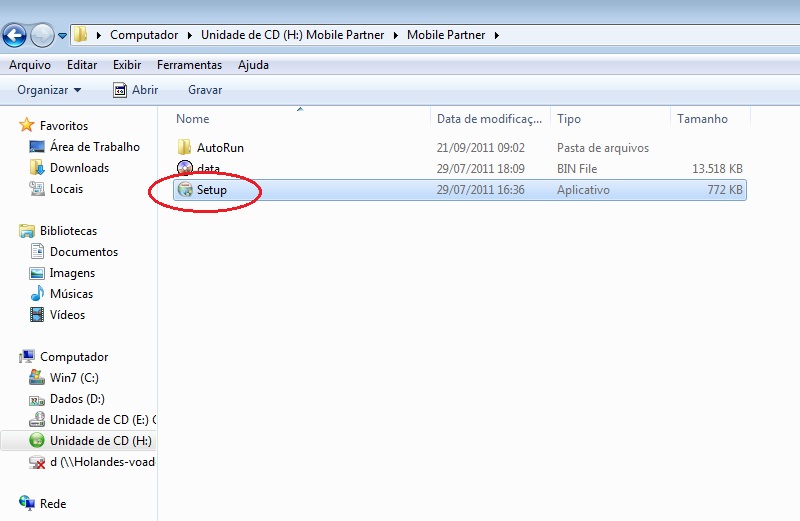Select Win7 (C:) drive label

coord(74,378)
